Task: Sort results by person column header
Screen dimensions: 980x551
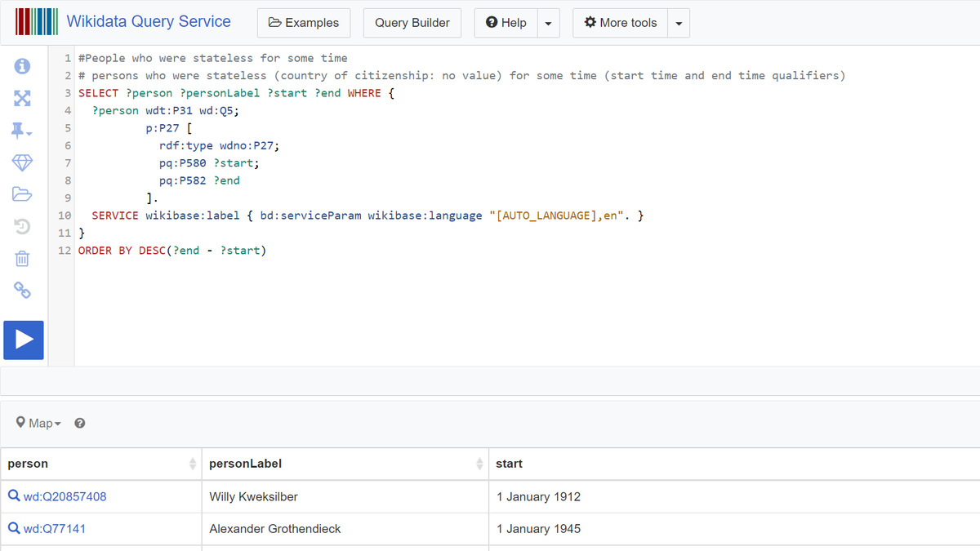Action: [101, 464]
